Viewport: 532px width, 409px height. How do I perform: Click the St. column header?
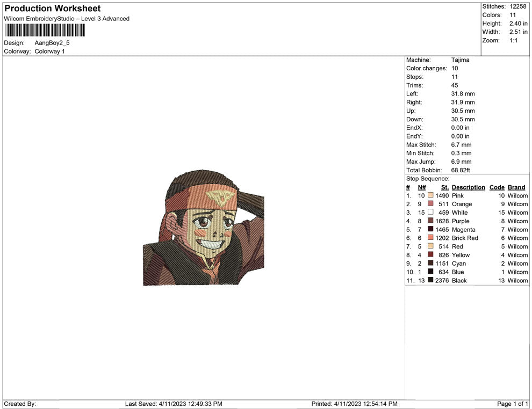[x=445, y=187]
